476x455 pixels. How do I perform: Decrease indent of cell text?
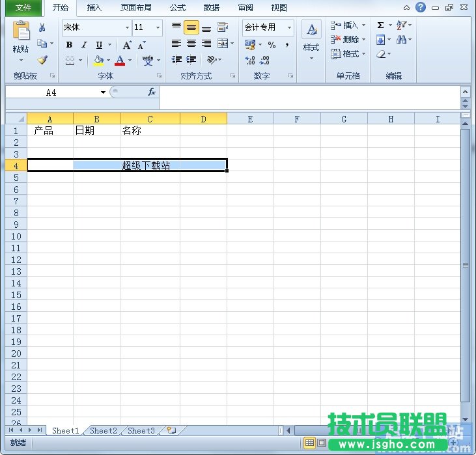(176, 59)
